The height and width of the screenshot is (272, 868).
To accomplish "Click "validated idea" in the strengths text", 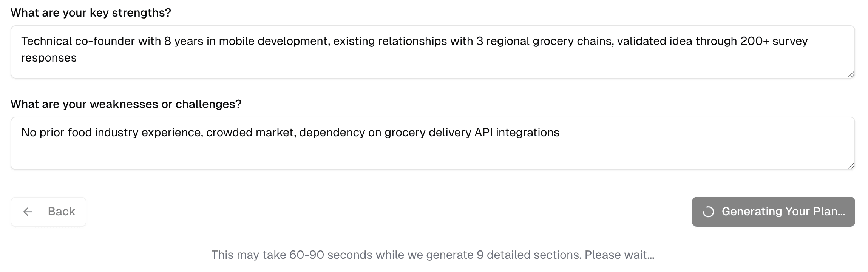I will pyautogui.click(x=655, y=41).
